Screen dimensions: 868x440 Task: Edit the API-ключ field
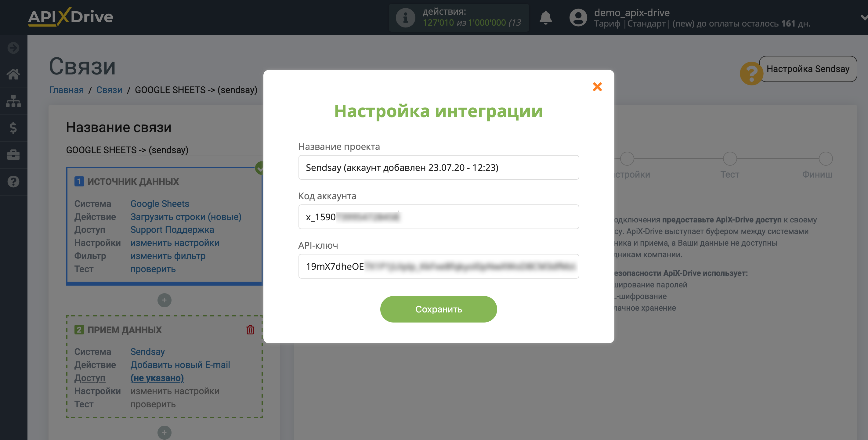coord(438,266)
